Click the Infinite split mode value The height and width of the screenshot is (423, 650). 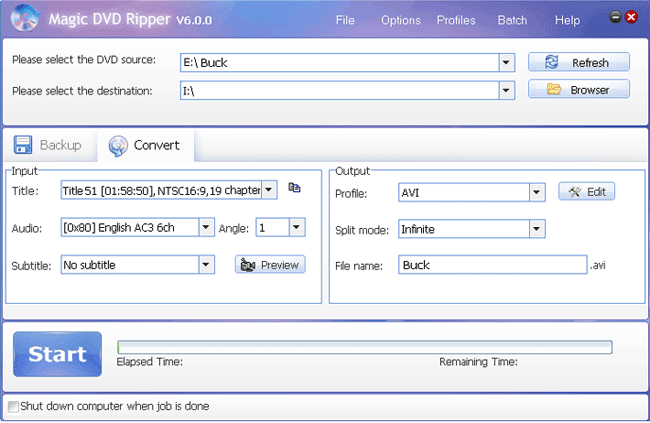(464, 229)
